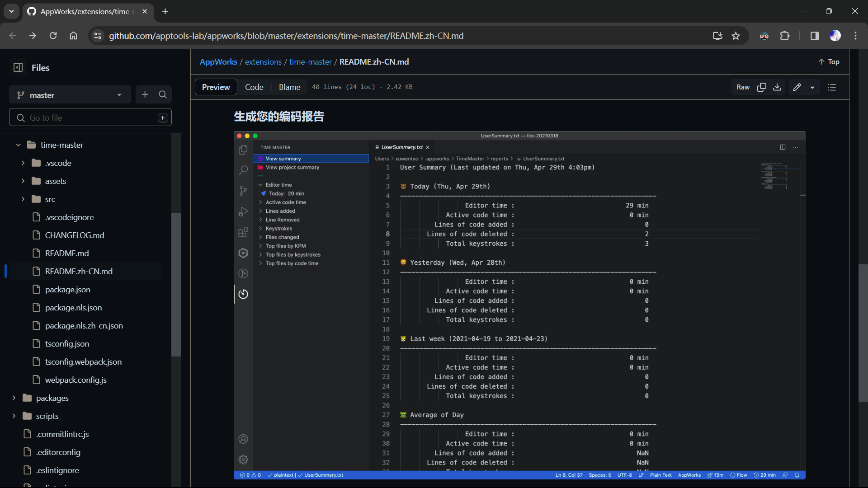Click the search files magnifier icon
The image size is (868, 488).
click(x=163, y=94)
